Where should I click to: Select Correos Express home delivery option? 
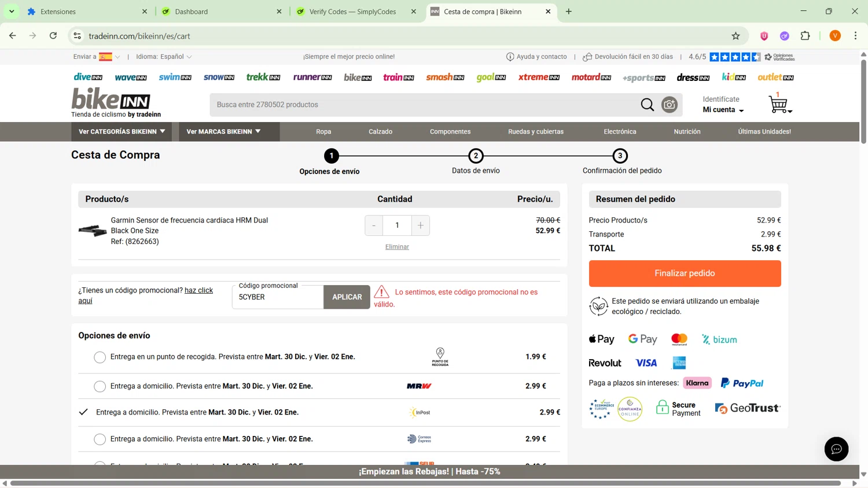[100, 439]
